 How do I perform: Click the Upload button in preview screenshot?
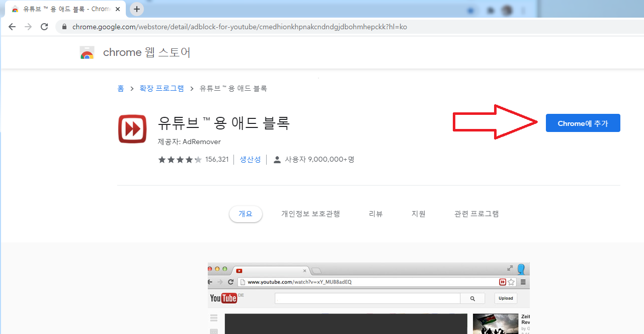pyautogui.click(x=506, y=298)
